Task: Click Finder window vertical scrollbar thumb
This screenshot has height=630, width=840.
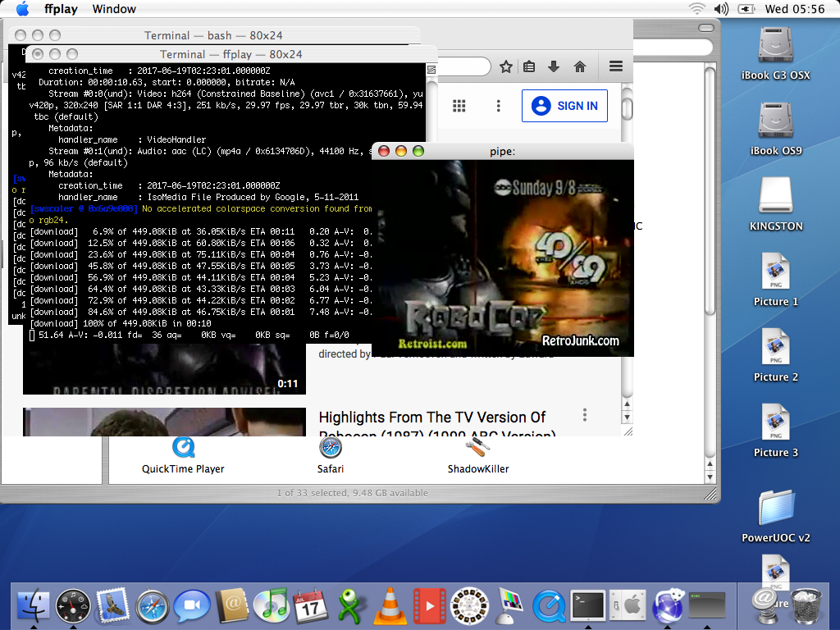Action: [x=710, y=191]
